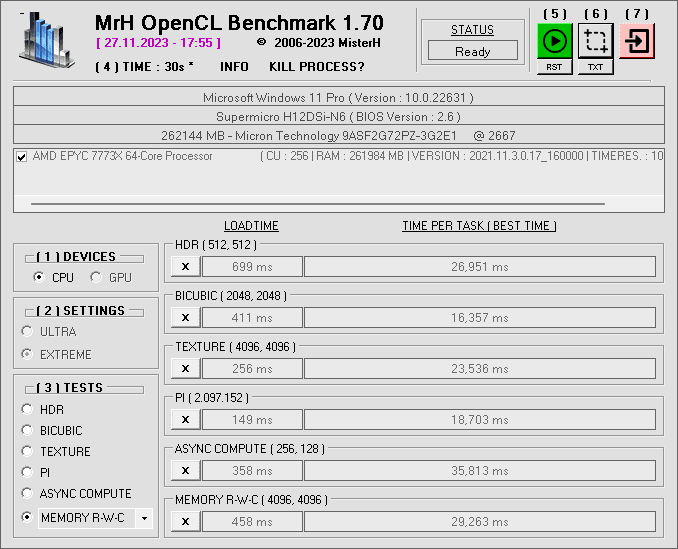Viewport: 678px width, 549px height.
Task: Pick the MEMORY R-W-C test radio button
Action: [x=27, y=517]
